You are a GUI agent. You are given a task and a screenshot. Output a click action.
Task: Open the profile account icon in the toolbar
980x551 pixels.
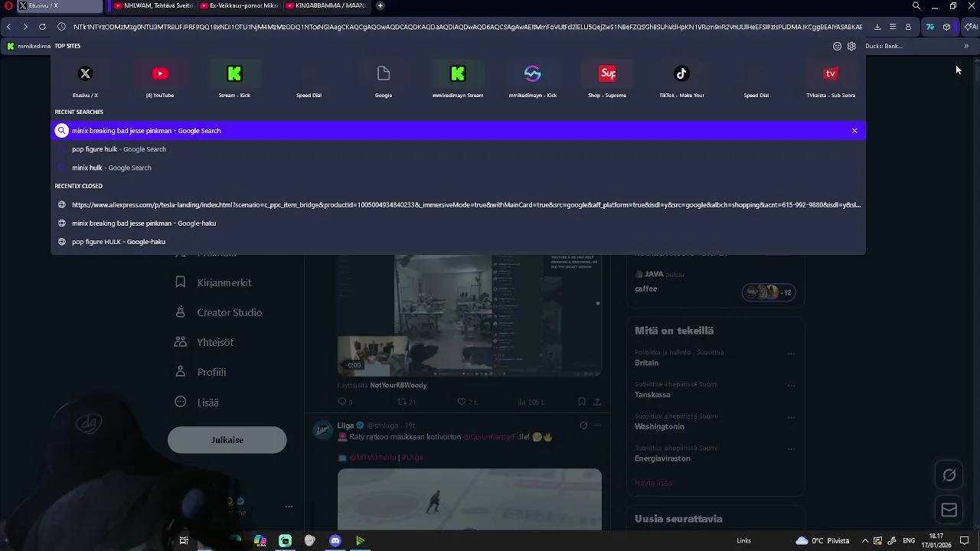click(908, 27)
